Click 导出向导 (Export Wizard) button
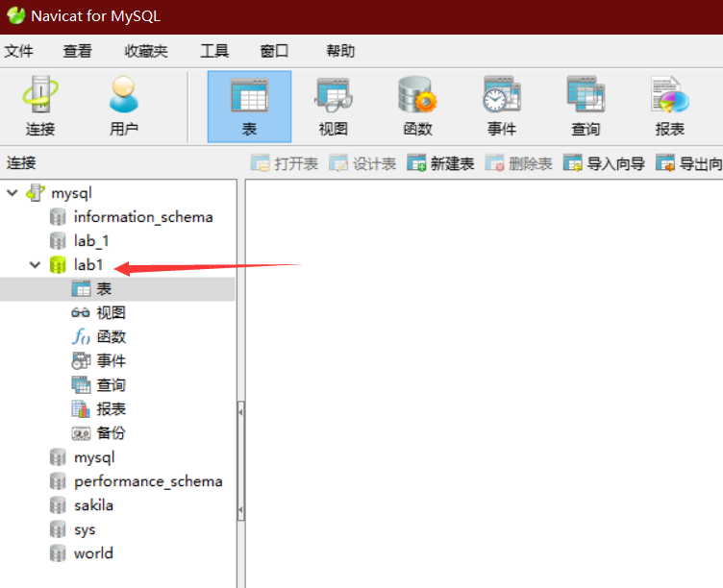The height and width of the screenshot is (588, 723). [x=689, y=163]
